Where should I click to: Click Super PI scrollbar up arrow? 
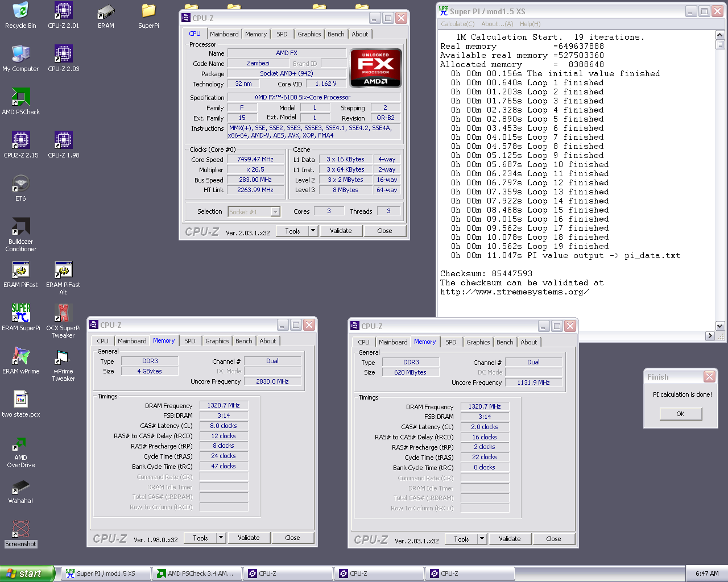coord(720,35)
